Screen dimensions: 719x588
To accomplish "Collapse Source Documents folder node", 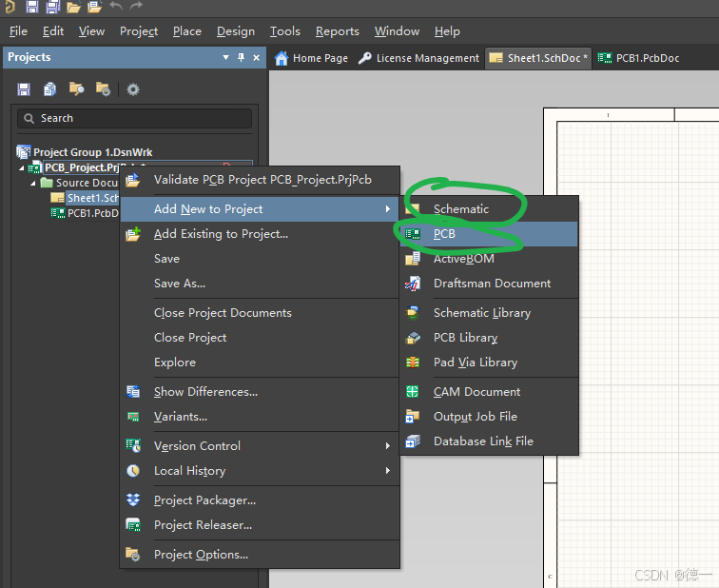I will point(33,184).
